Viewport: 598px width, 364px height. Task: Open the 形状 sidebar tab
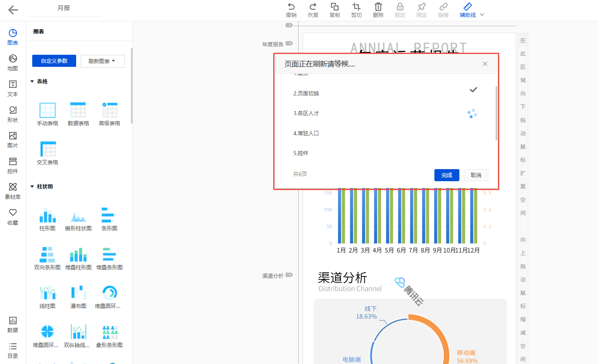point(13,114)
